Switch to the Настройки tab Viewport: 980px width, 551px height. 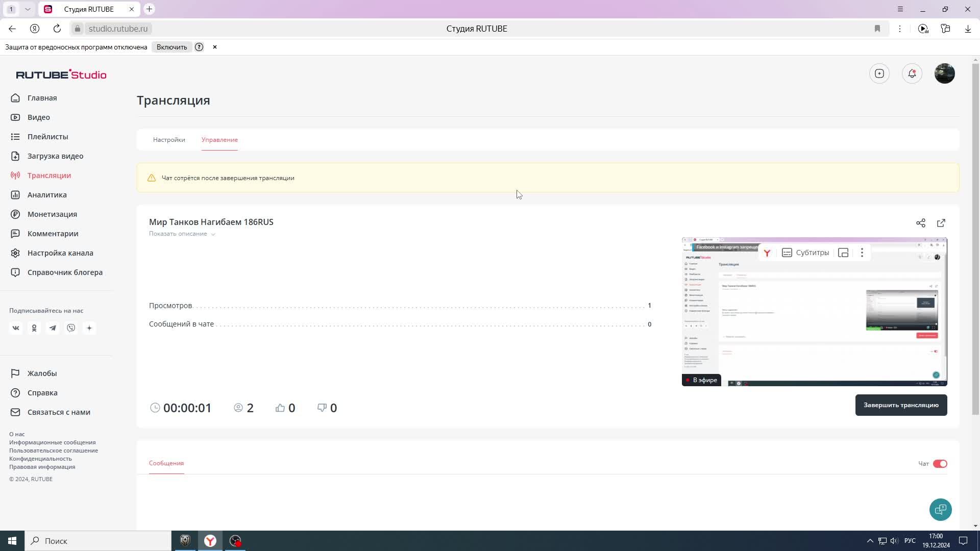(x=169, y=140)
